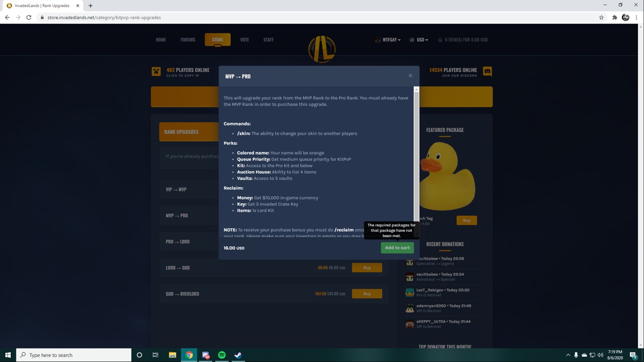Open the VOTE nav item
This screenshot has width=644, height=362.
tap(244, 40)
